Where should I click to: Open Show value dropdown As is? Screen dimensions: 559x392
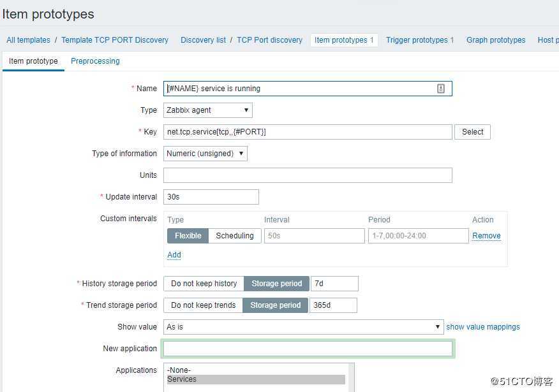point(304,327)
